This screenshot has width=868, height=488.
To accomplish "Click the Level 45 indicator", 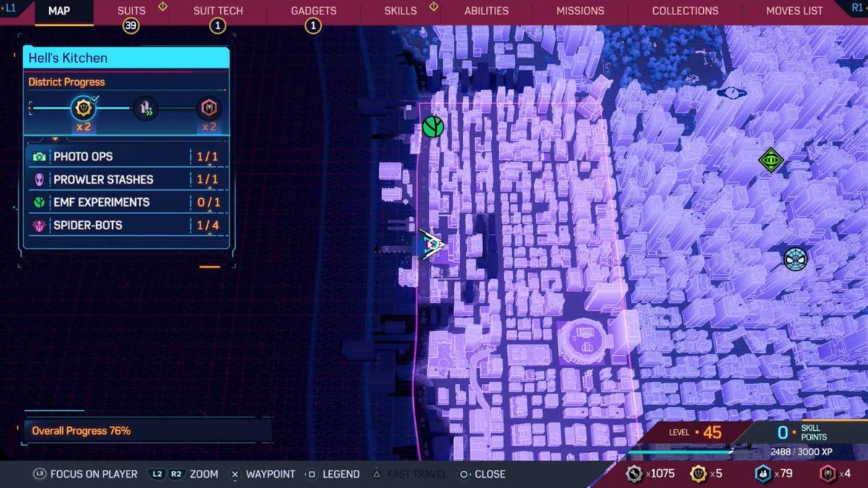I will coord(695,432).
